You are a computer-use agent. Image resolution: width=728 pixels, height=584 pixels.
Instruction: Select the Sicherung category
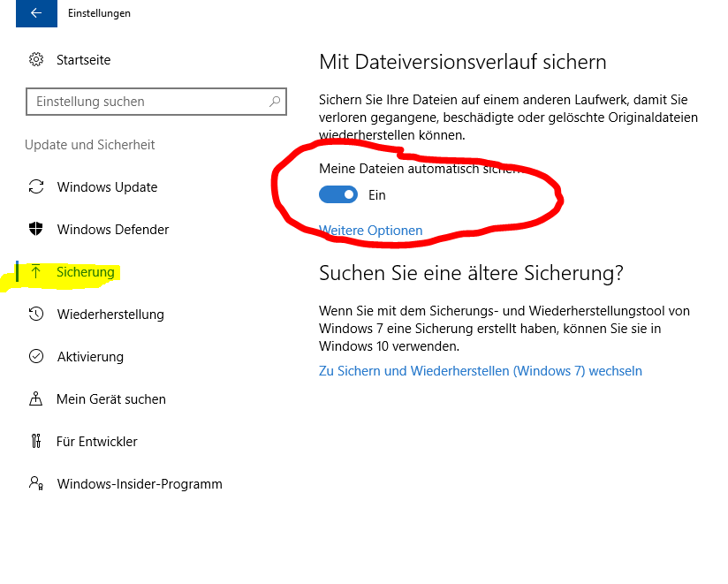(86, 272)
